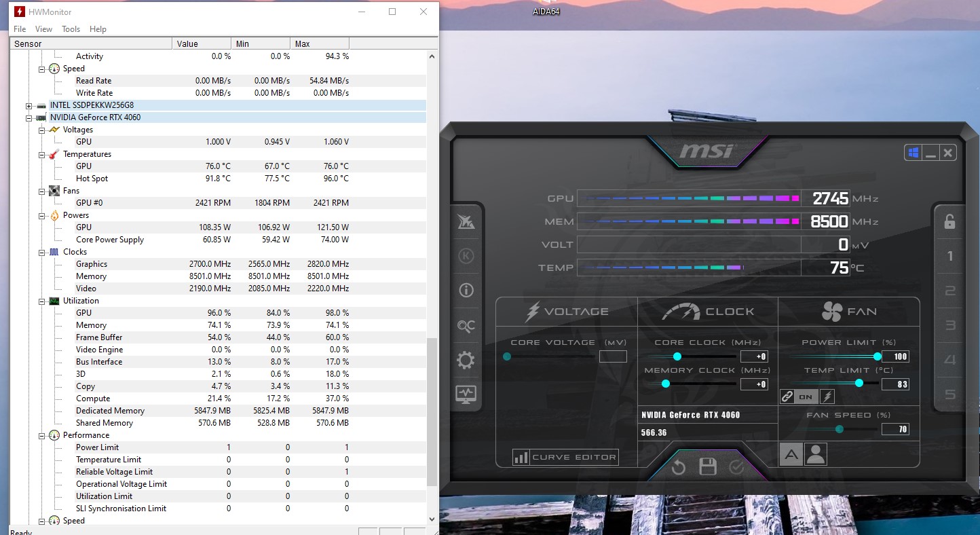Open the Help menu in HWMonitor
The image size is (980, 535).
98,29
